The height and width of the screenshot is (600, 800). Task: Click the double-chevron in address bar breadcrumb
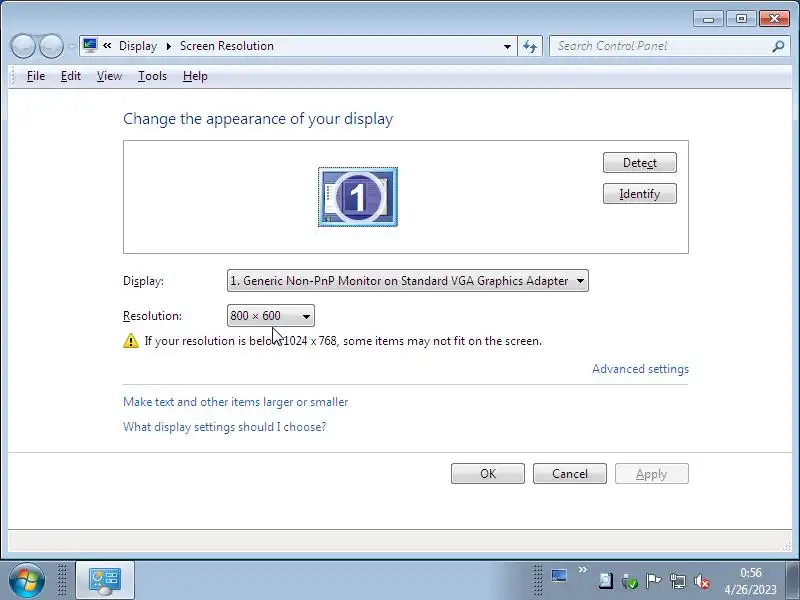(107, 45)
